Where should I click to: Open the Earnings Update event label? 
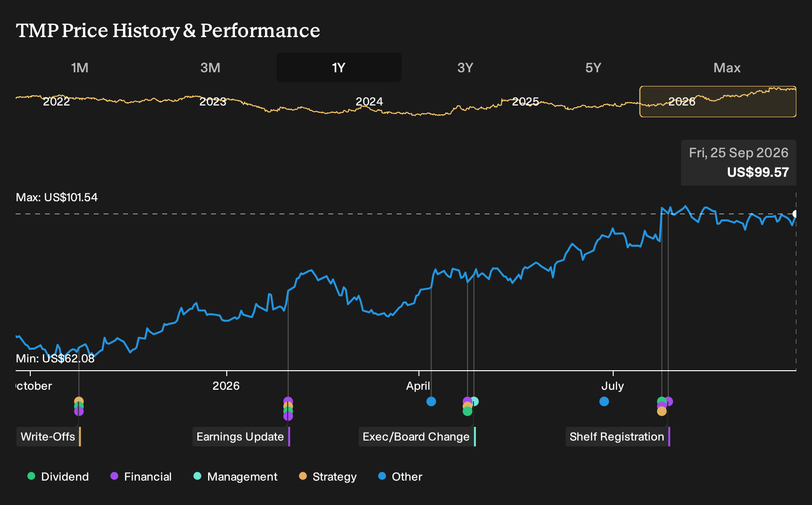241,437
